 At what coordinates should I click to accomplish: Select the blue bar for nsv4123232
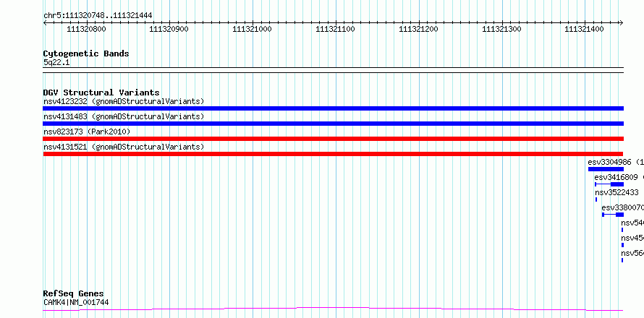[333, 108]
